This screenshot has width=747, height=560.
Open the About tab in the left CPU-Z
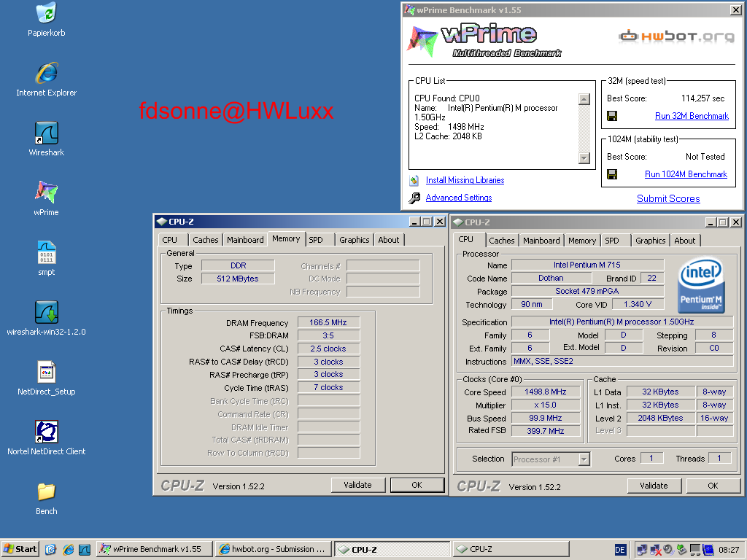389,240
